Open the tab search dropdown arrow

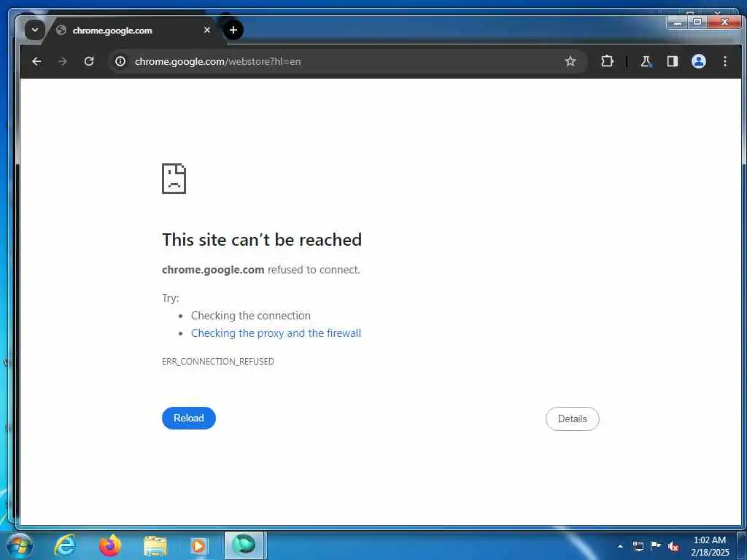35,30
